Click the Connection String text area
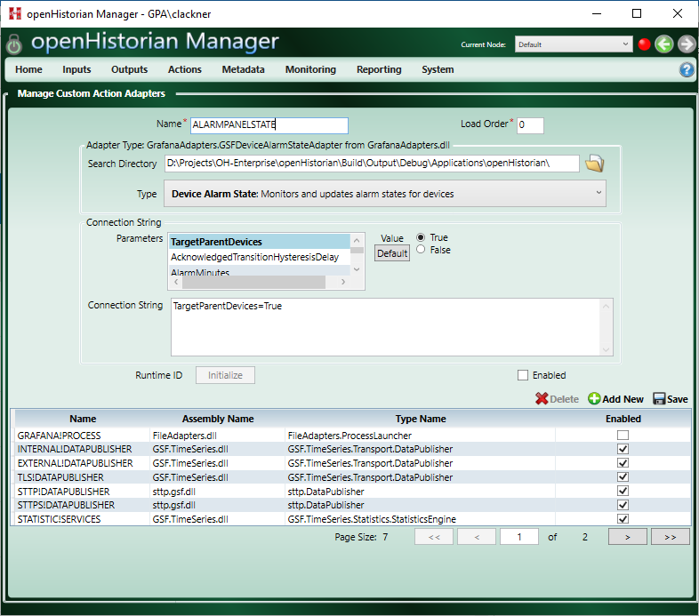This screenshot has width=699, height=616. 392,327
